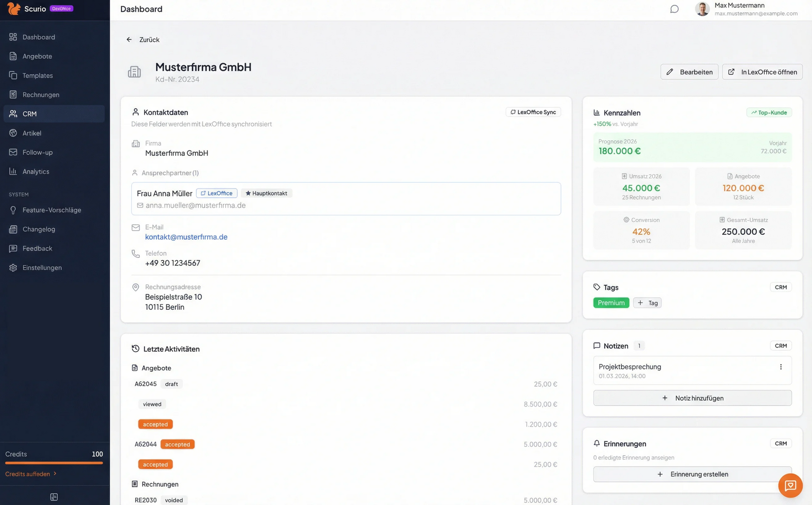
Task: Click the back arrow next to Zurück
Action: click(x=129, y=39)
